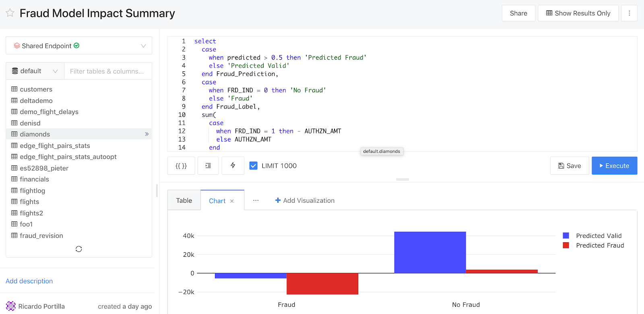Format the query with the indent icon
The image size is (644, 314).
pyautogui.click(x=208, y=166)
